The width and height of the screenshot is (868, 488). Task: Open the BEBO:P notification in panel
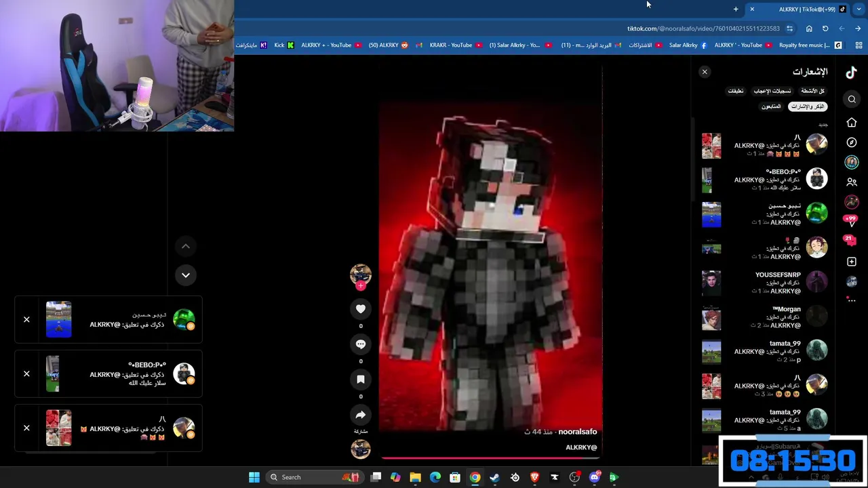click(x=764, y=180)
